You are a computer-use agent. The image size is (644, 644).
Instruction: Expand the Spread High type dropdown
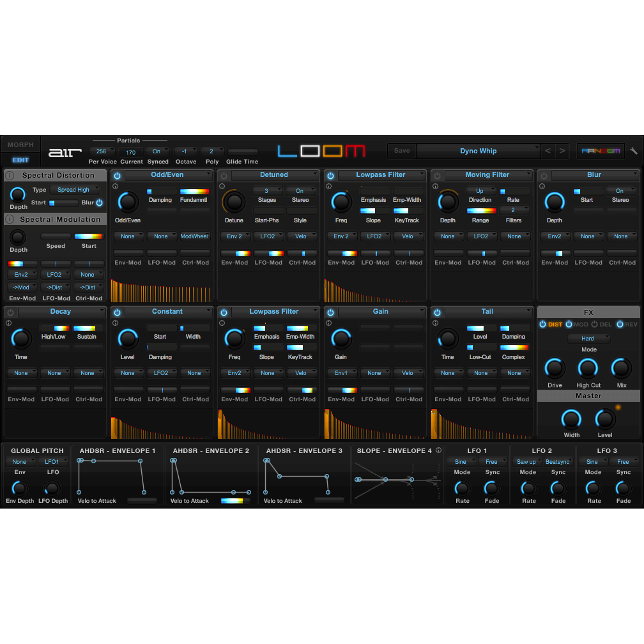point(75,190)
